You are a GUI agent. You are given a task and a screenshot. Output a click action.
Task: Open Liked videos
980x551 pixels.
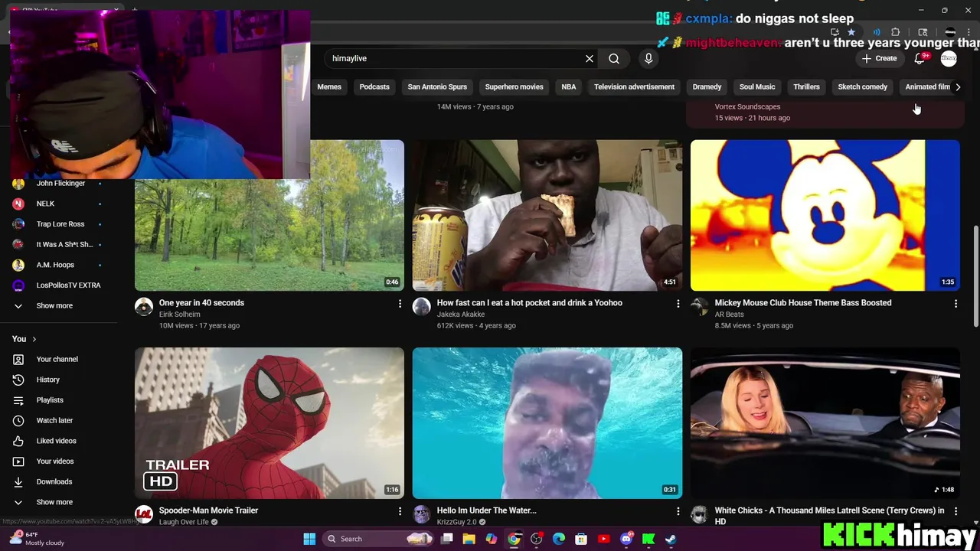click(x=56, y=441)
